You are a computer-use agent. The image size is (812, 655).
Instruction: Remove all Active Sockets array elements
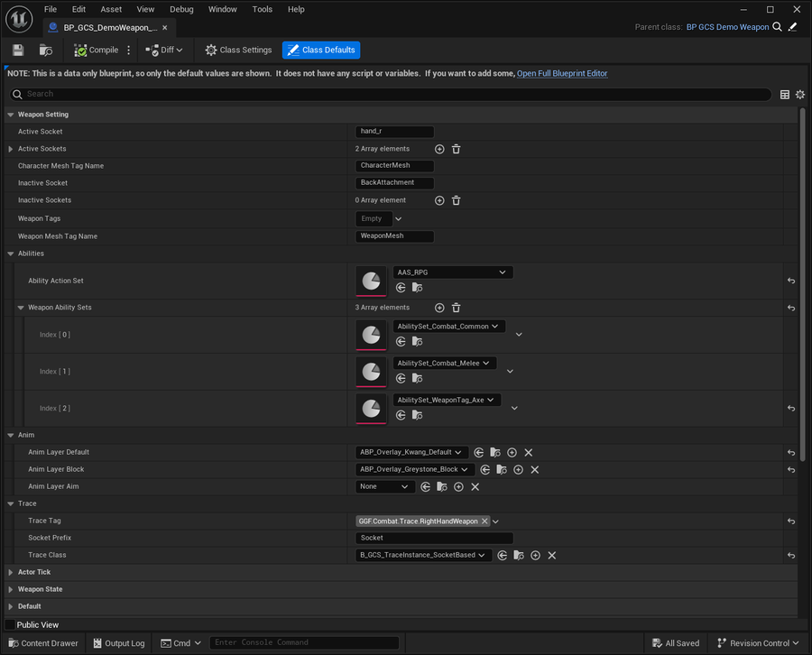coord(457,149)
